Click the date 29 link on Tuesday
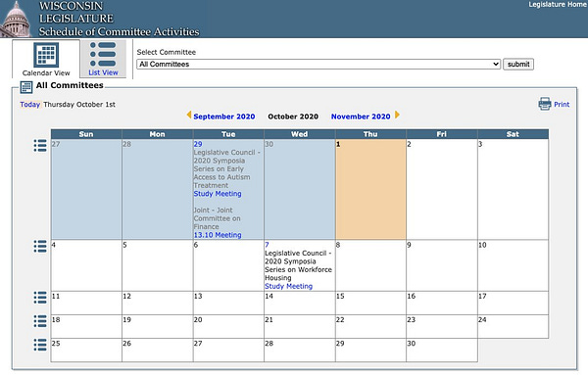The height and width of the screenshot is (375, 588). (198, 144)
